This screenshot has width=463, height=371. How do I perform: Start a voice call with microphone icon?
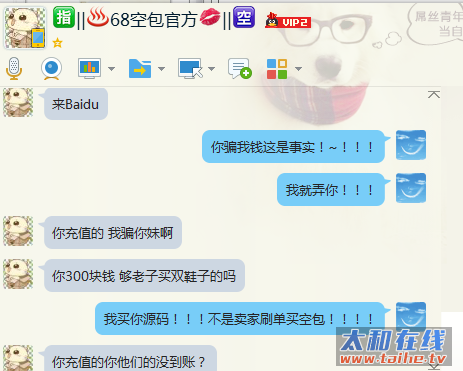point(14,69)
